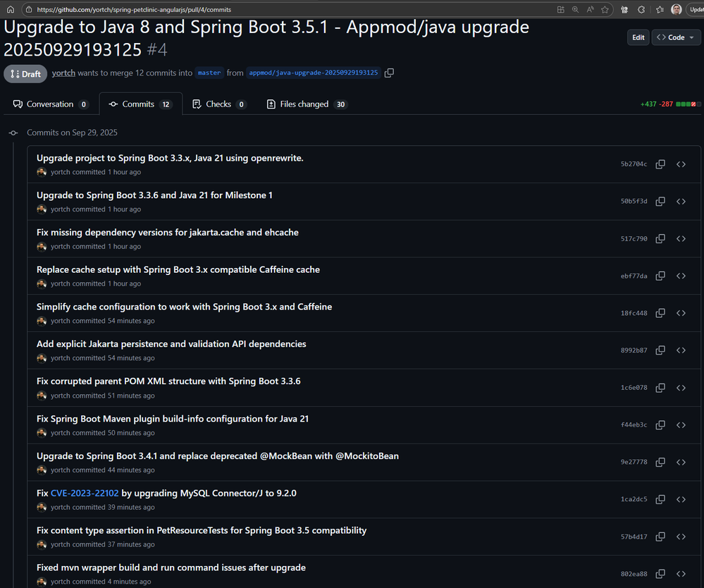Copy the head branch name to clipboard

point(389,73)
